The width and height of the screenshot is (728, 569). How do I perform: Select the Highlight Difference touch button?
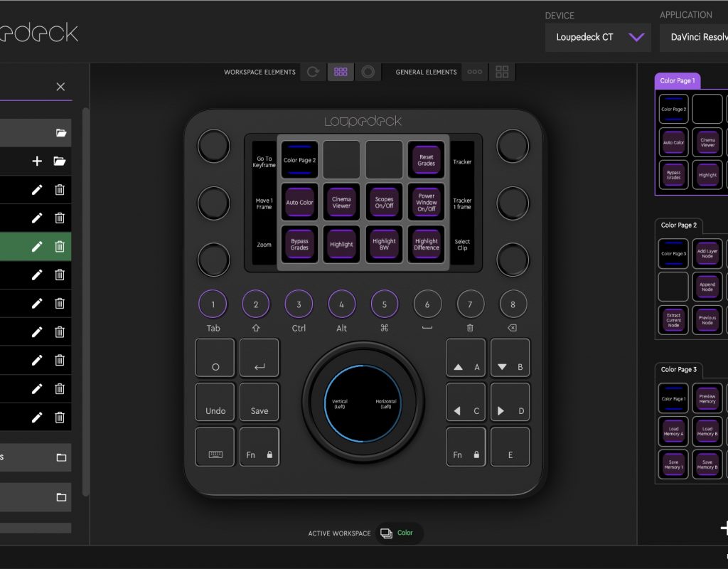click(x=427, y=245)
